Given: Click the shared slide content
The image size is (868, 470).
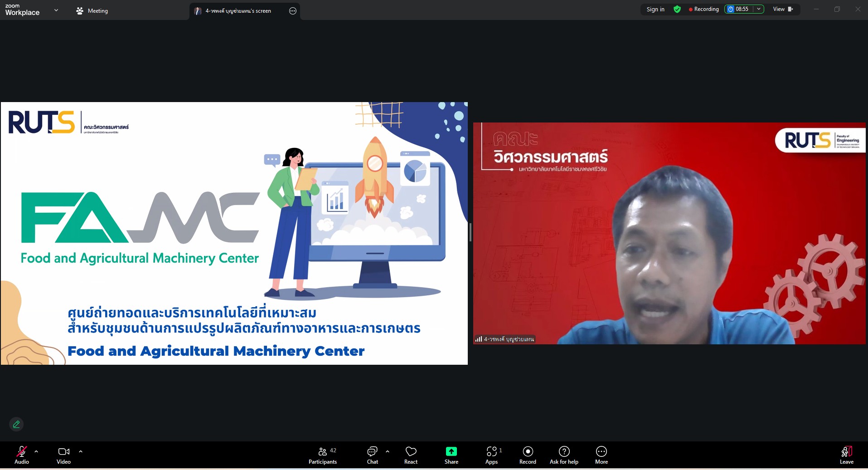Looking at the screenshot, I should pyautogui.click(x=234, y=233).
